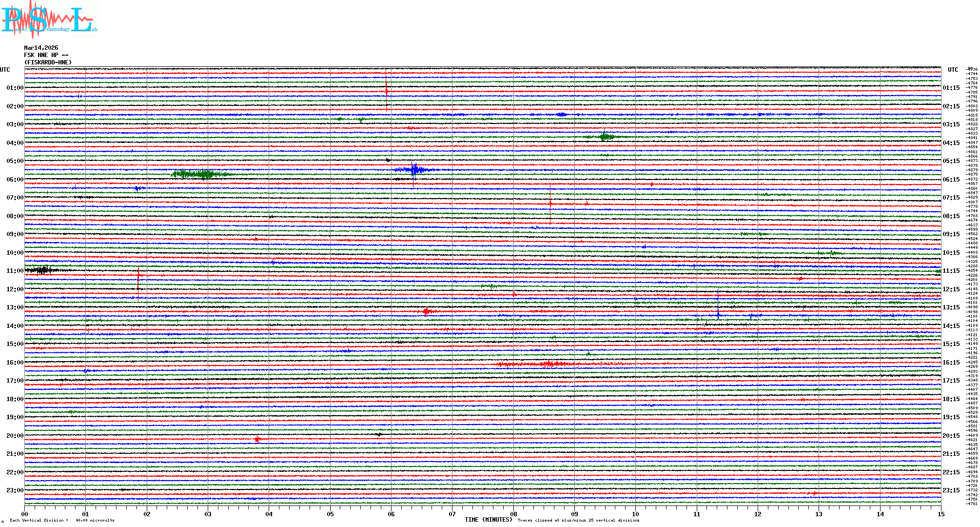Click the FSK HNE HP station label
The image size is (980, 527).
tap(41, 55)
